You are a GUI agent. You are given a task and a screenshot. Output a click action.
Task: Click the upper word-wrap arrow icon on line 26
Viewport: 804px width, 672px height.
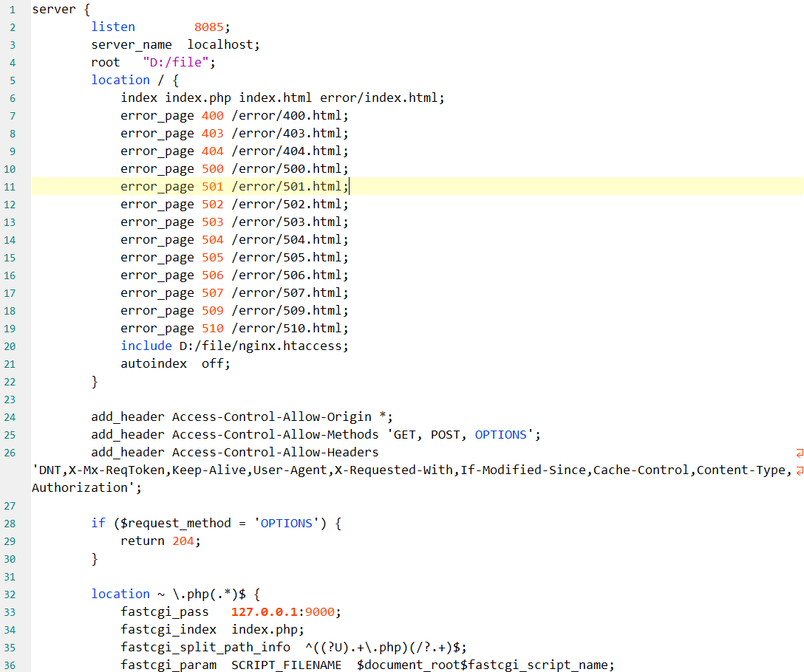[x=798, y=453]
